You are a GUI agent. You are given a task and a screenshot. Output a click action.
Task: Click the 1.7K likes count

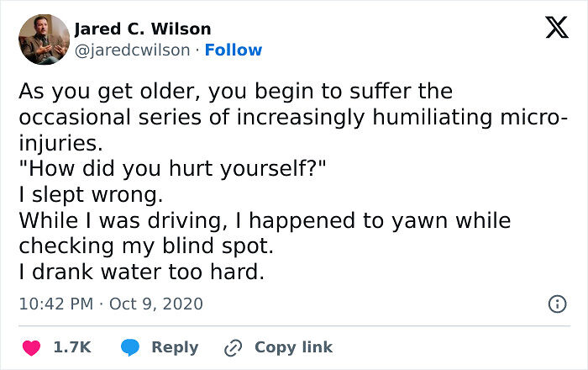[72, 347]
